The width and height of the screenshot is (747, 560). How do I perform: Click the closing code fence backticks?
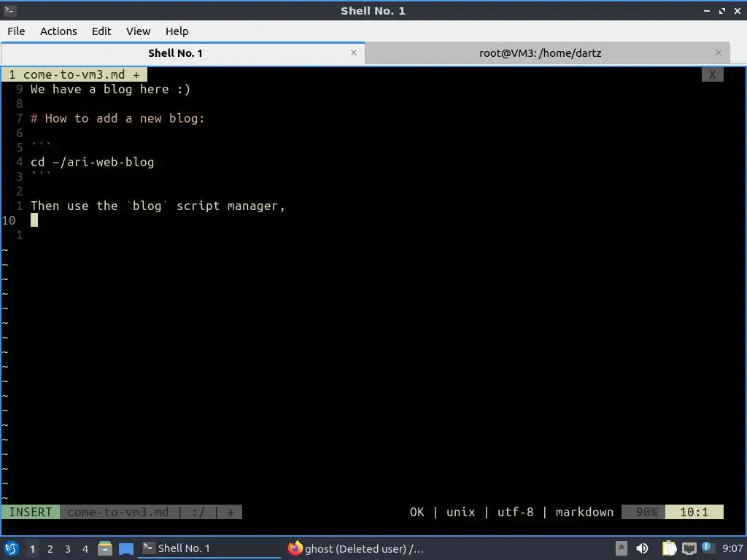click(41, 175)
